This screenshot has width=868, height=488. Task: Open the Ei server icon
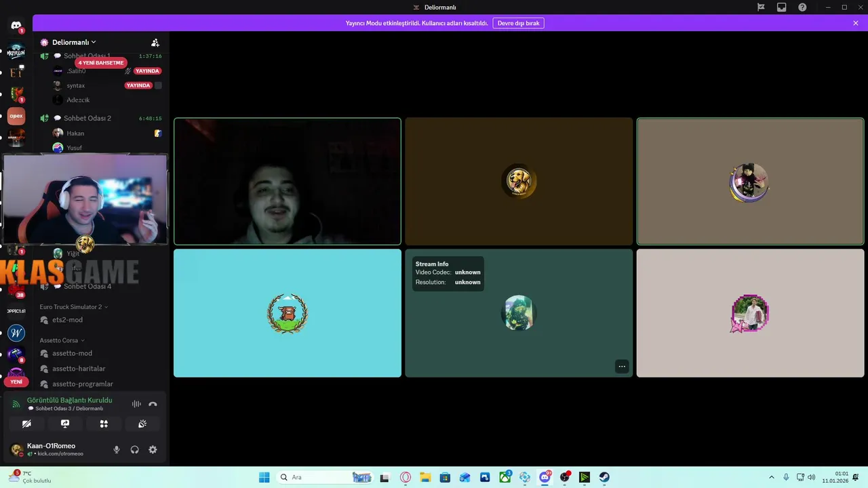(16, 72)
